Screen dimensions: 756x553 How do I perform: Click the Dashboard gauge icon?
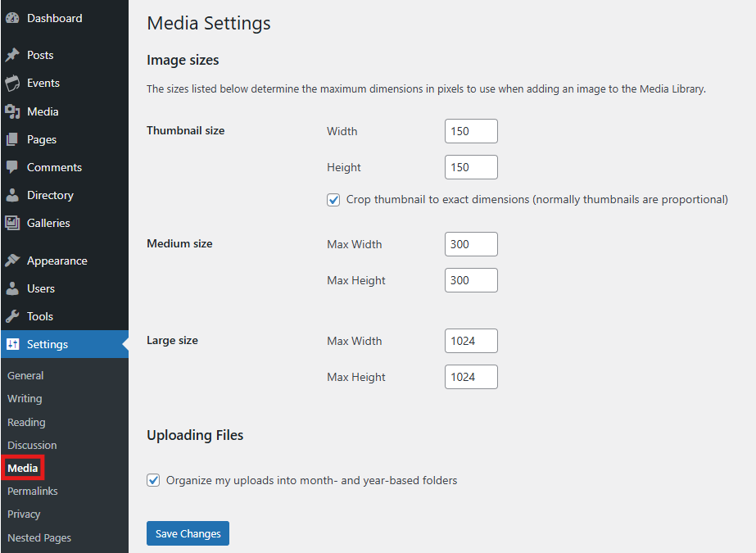(12, 18)
